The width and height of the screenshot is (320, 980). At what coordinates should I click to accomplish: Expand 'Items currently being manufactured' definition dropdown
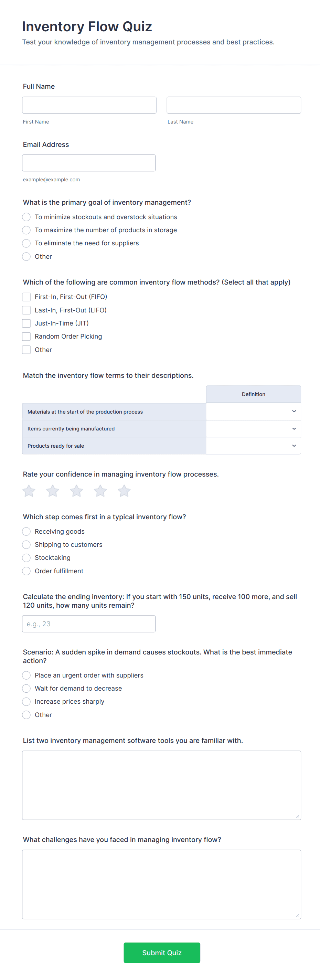coord(253,429)
